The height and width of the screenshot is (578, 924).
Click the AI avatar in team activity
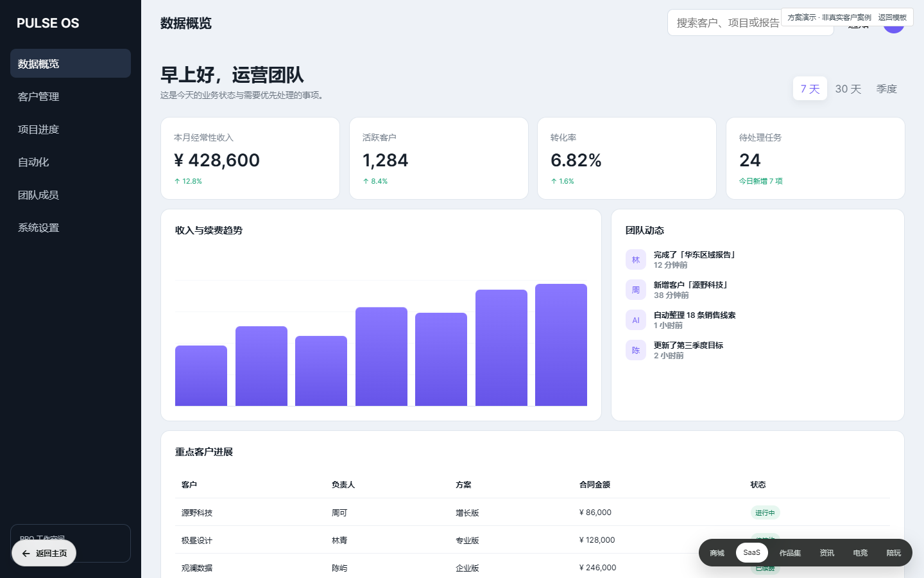pyautogui.click(x=636, y=320)
